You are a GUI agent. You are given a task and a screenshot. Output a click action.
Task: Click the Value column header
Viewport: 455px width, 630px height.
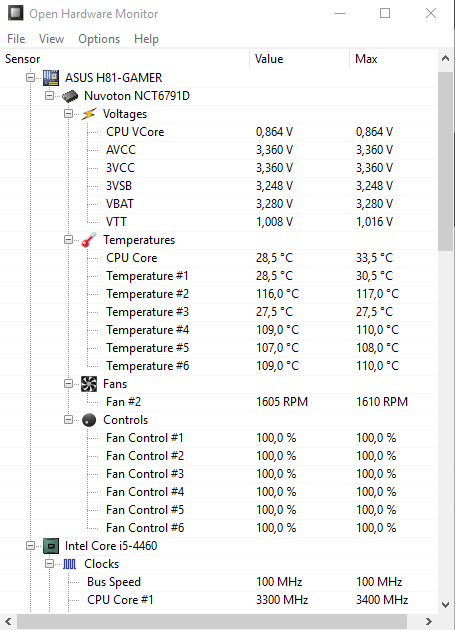[x=299, y=59]
